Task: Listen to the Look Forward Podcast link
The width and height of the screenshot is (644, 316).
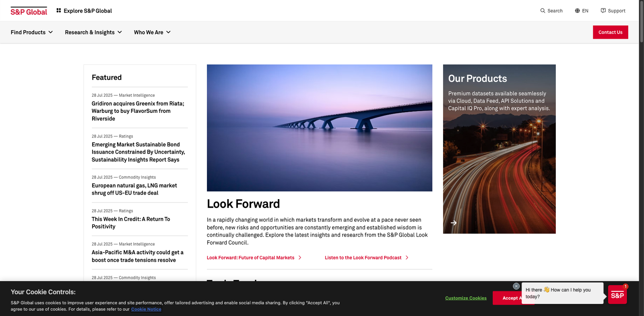Action: click(x=363, y=258)
